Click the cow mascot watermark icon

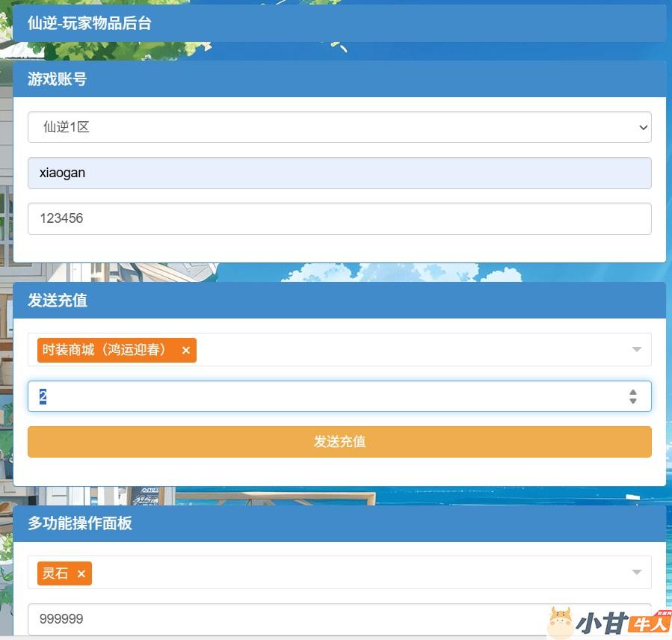tap(559, 621)
